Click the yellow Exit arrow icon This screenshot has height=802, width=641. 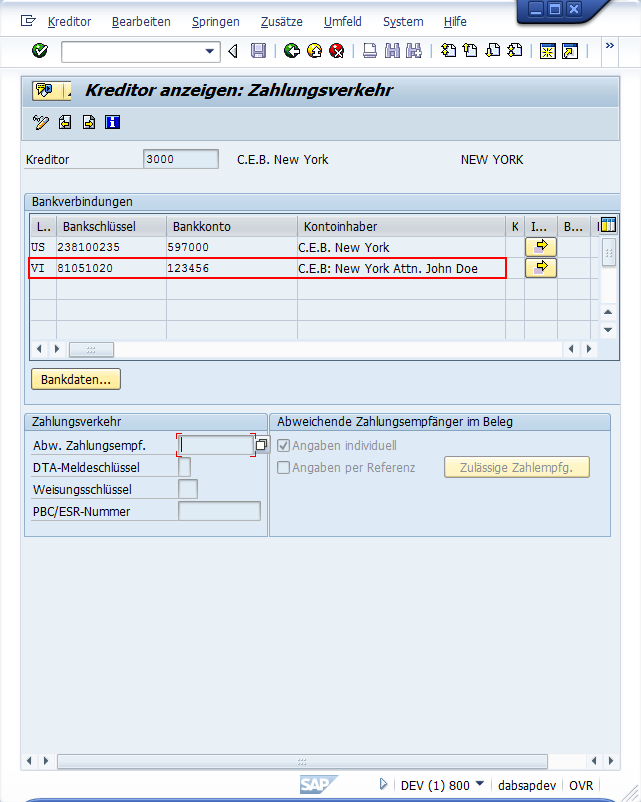[x=315, y=51]
